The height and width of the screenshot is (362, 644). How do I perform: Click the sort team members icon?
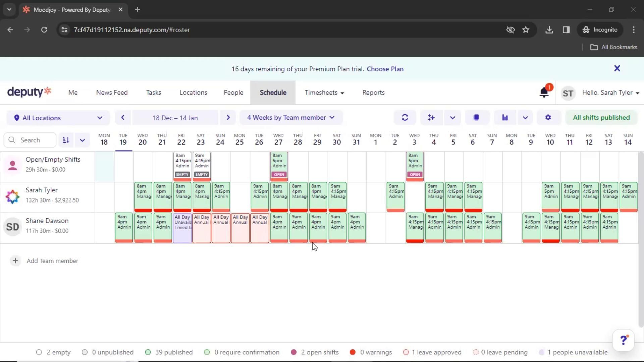pyautogui.click(x=66, y=140)
